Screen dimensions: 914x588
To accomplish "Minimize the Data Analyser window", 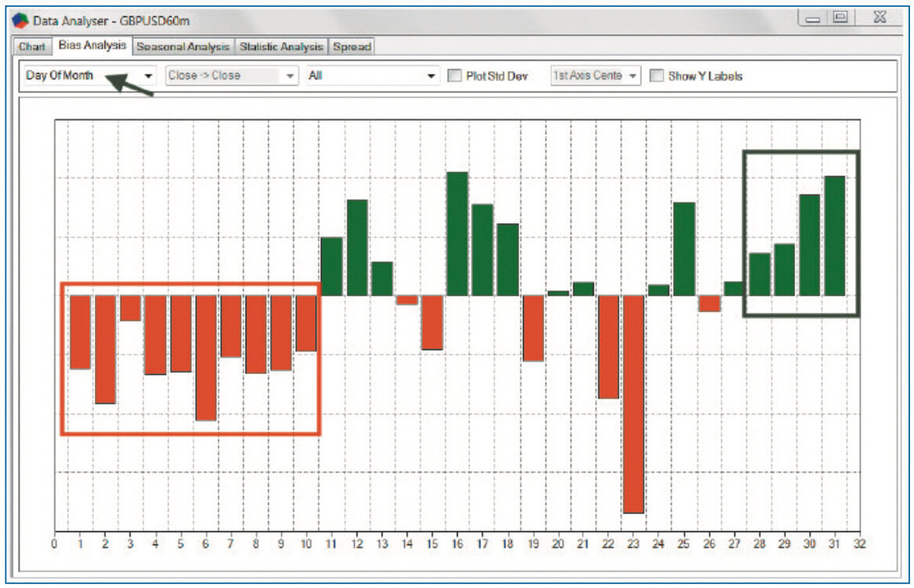I will pyautogui.click(x=813, y=18).
